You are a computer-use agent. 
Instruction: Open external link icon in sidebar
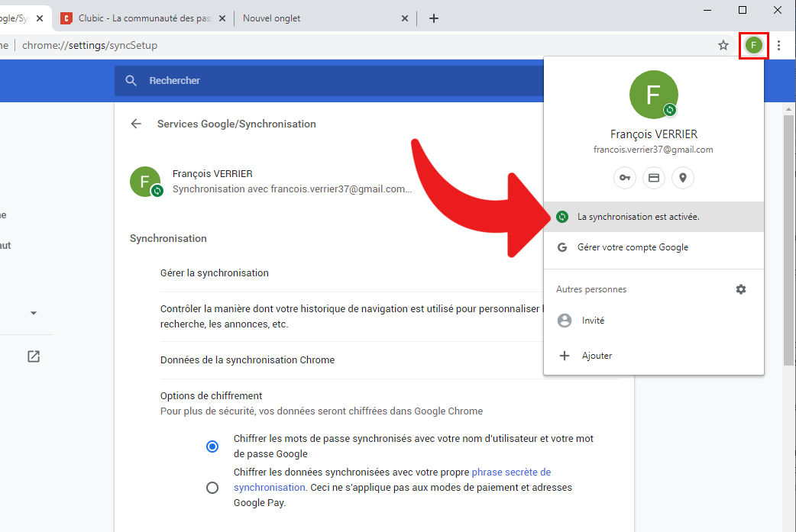click(x=34, y=356)
